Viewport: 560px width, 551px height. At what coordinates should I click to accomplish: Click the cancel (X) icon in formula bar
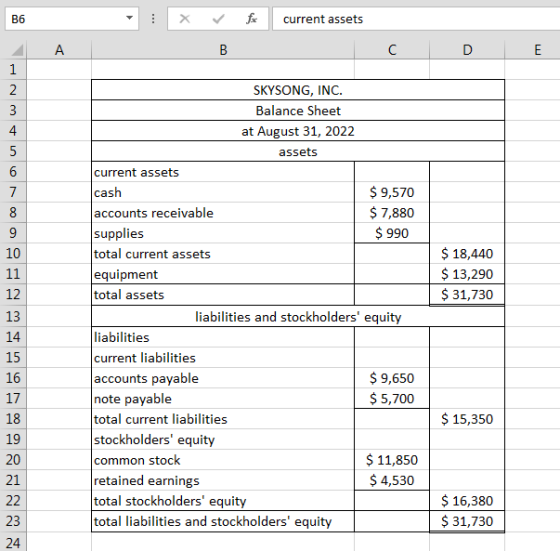pyautogui.click(x=185, y=19)
